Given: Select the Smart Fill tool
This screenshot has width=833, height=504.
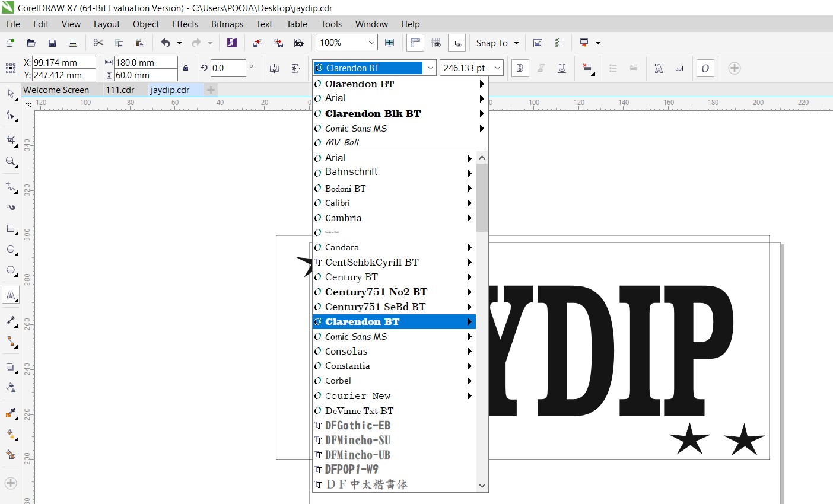Looking at the screenshot, I should click(x=11, y=455).
